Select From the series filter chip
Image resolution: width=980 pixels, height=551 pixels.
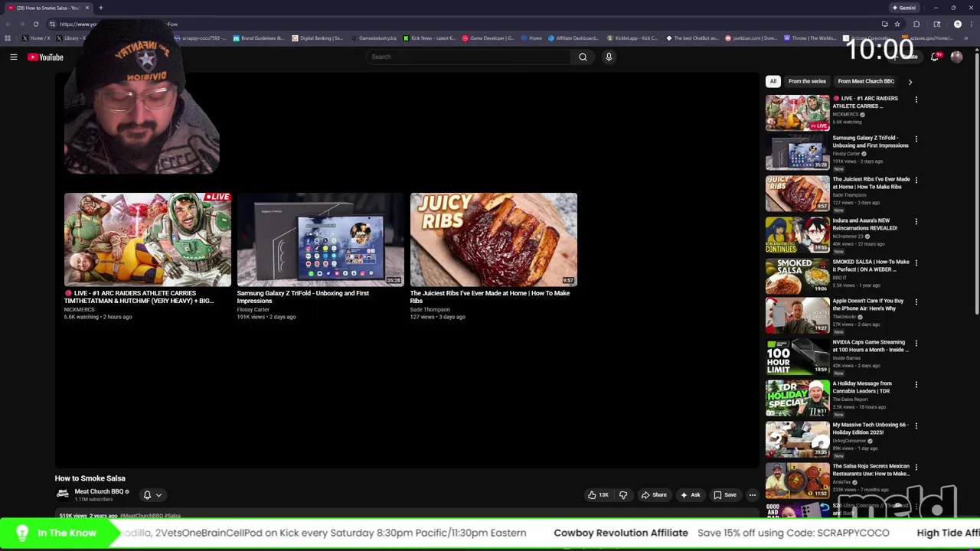[807, 81]
